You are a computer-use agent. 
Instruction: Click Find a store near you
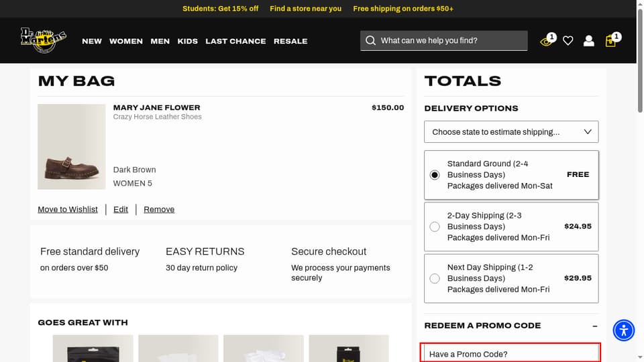[306, 9]
